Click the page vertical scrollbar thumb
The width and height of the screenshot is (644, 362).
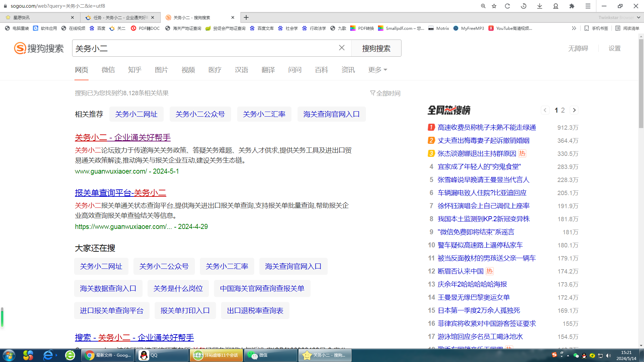641,84
